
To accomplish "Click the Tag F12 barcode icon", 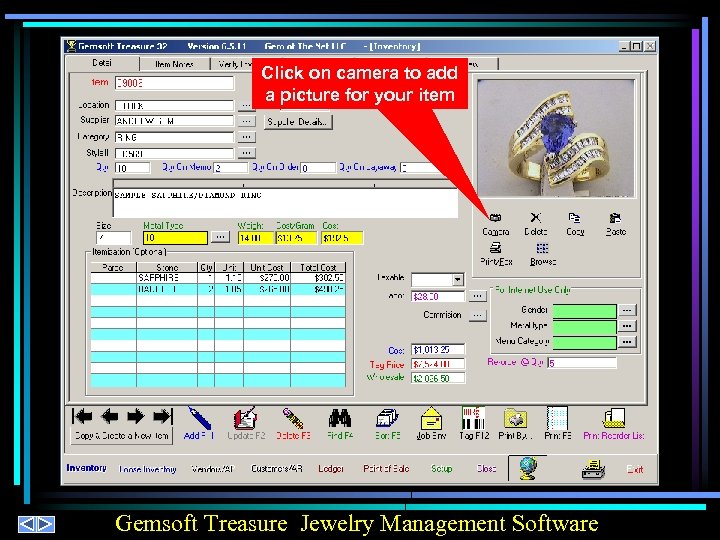I will point(473,417).
